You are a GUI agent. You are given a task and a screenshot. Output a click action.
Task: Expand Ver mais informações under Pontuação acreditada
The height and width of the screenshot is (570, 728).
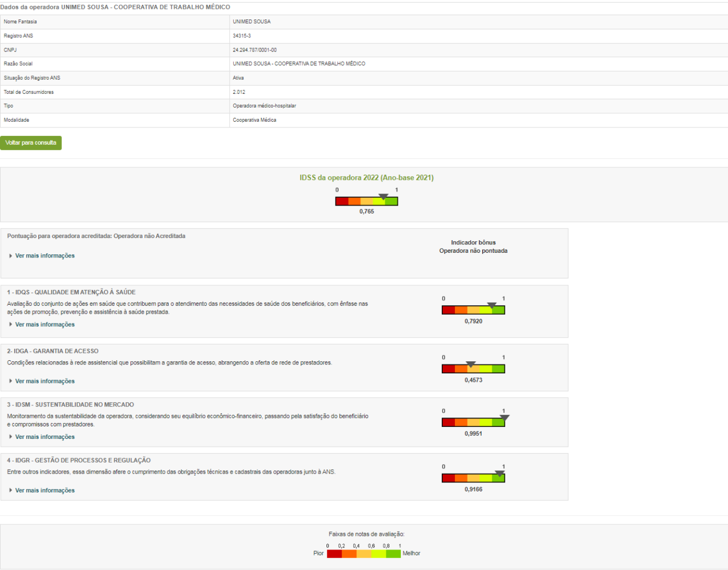pyautogui.click(x=45, y=256)
